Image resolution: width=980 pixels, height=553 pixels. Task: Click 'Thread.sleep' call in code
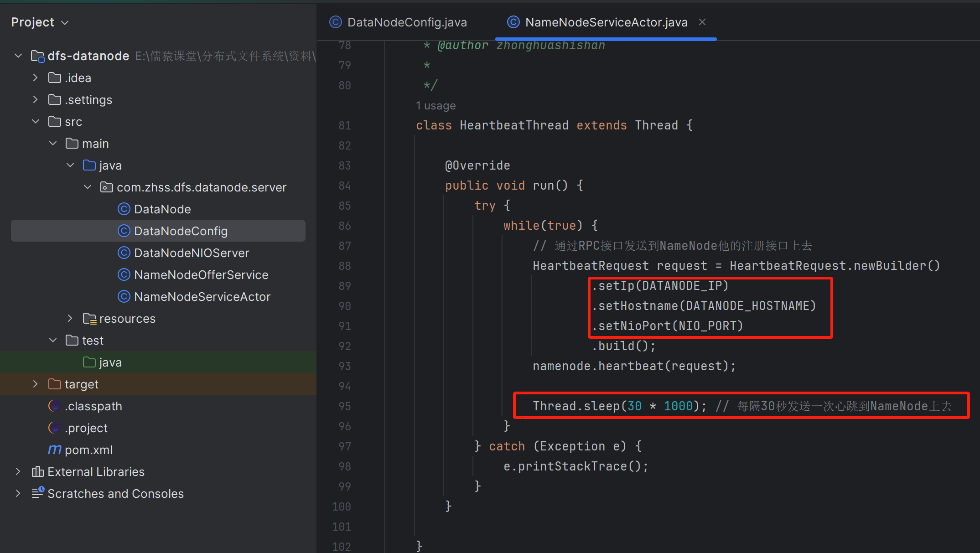point(576,406)
